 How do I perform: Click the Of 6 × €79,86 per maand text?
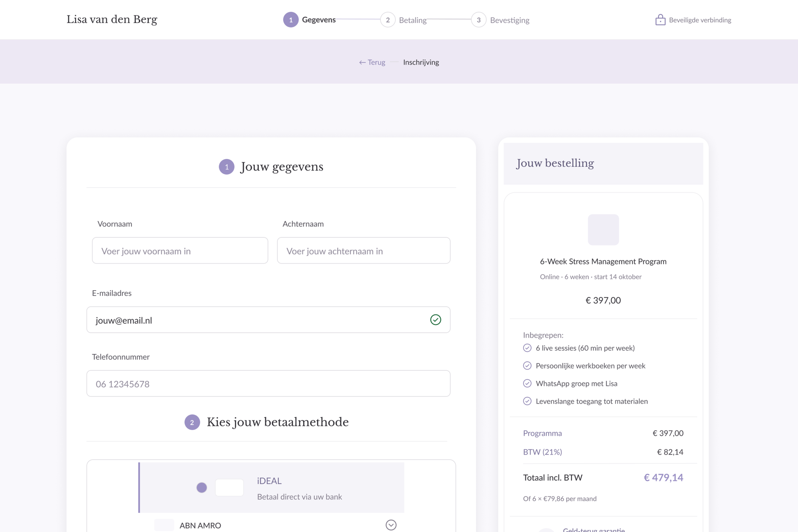tap(560, 498)
